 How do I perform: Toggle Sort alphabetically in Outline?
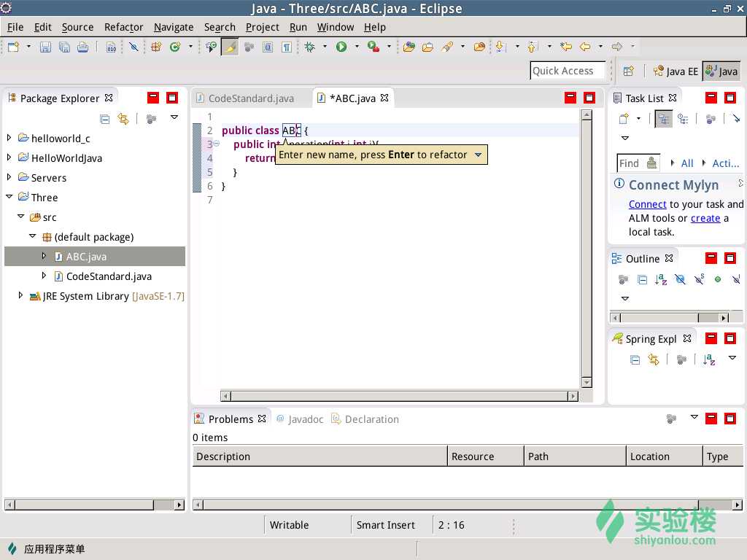click(x=661, y=279)
